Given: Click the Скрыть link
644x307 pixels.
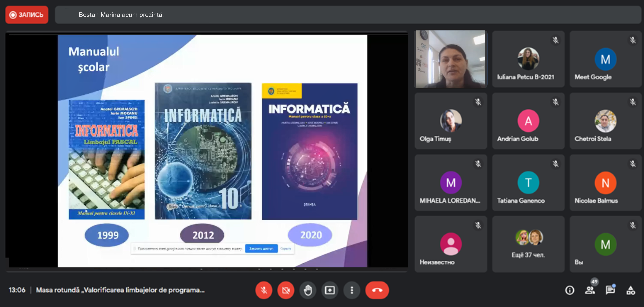Looking at the screenshot, I should pyautogui.click(x=285, y=248).
